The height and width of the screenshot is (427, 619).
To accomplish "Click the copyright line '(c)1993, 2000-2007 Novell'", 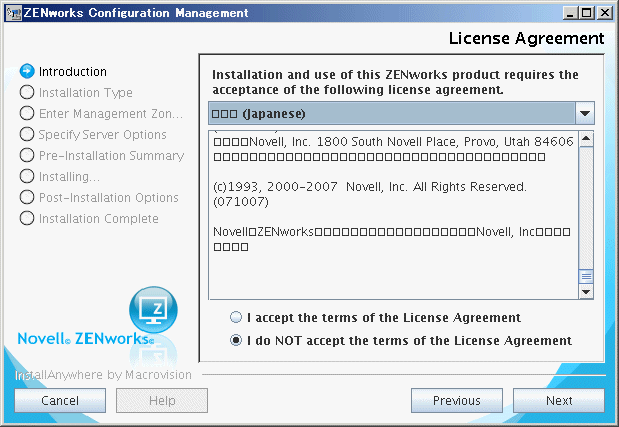I will click(370, 186).
